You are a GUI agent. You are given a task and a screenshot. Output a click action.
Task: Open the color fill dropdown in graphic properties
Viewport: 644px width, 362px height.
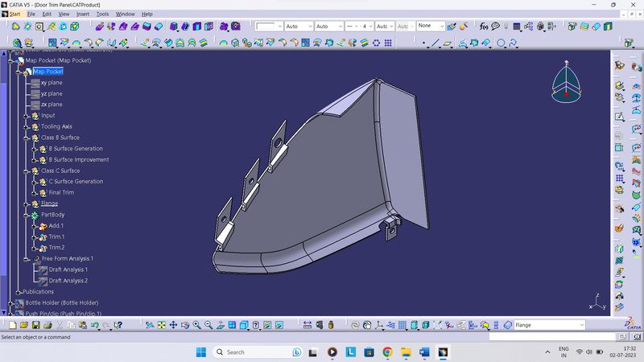[279, 27]
